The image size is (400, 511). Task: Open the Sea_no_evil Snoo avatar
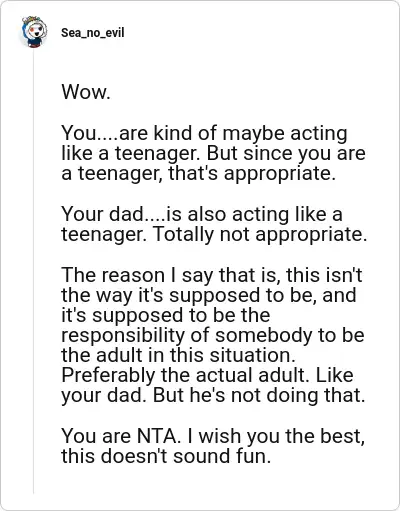tap(34, 32)
